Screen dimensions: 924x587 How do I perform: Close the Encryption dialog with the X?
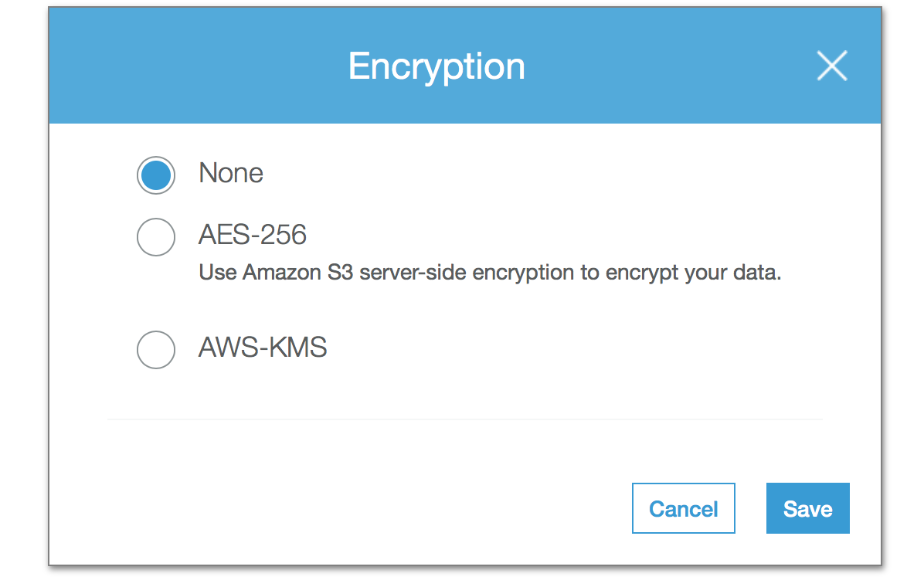pos(831,66)
